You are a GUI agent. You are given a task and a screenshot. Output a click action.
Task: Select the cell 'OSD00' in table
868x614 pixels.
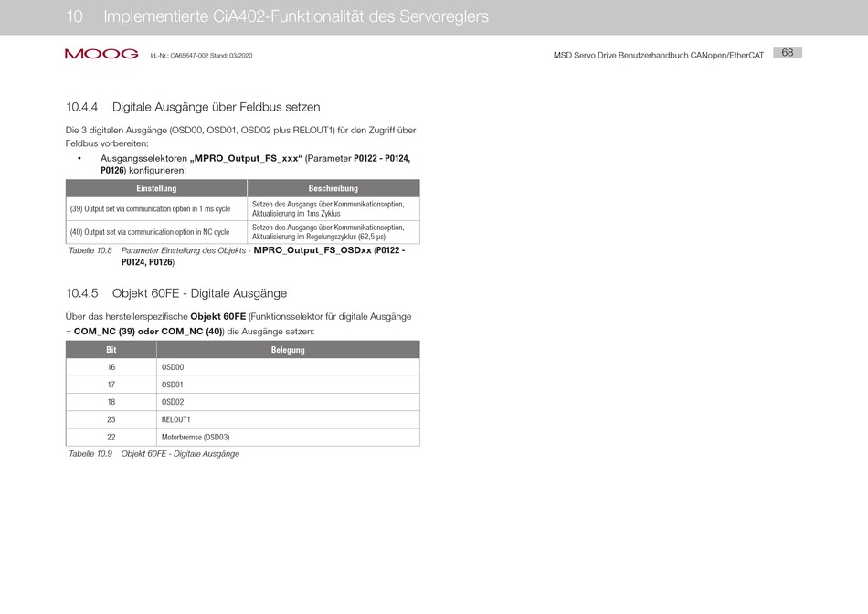[288, 367]
